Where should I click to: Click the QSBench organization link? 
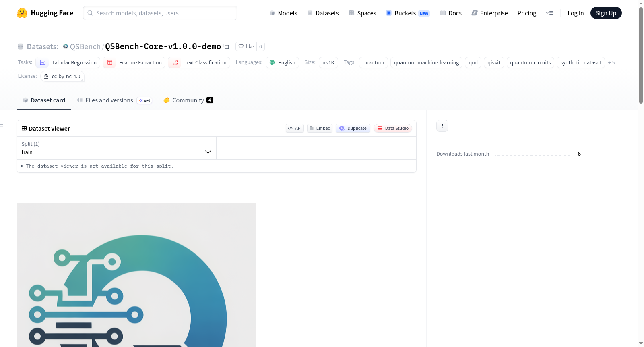[85, 46]
